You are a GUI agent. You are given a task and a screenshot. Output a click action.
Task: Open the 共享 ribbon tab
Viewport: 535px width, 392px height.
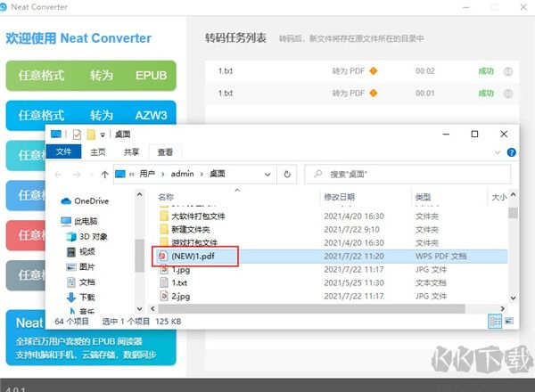tap(131, 152)
